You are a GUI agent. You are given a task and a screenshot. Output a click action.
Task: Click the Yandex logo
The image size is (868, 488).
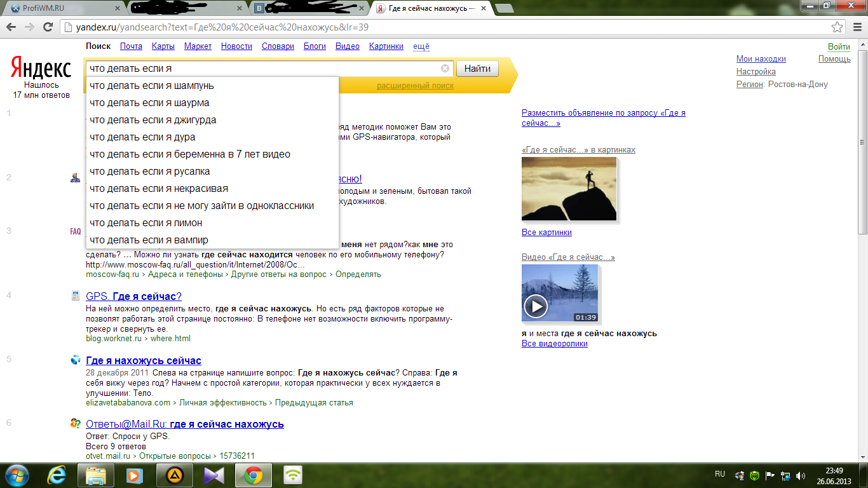[x=41, y=69]
